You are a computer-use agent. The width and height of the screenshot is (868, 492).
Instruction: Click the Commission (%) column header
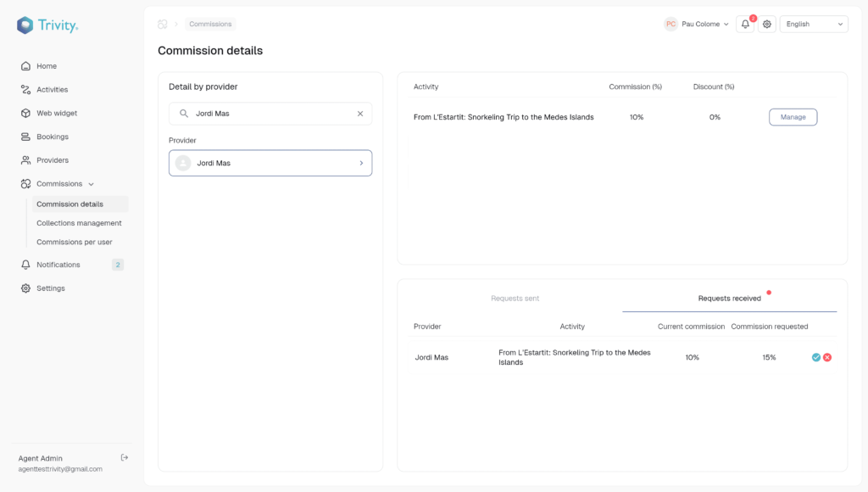tap(636, 87)
